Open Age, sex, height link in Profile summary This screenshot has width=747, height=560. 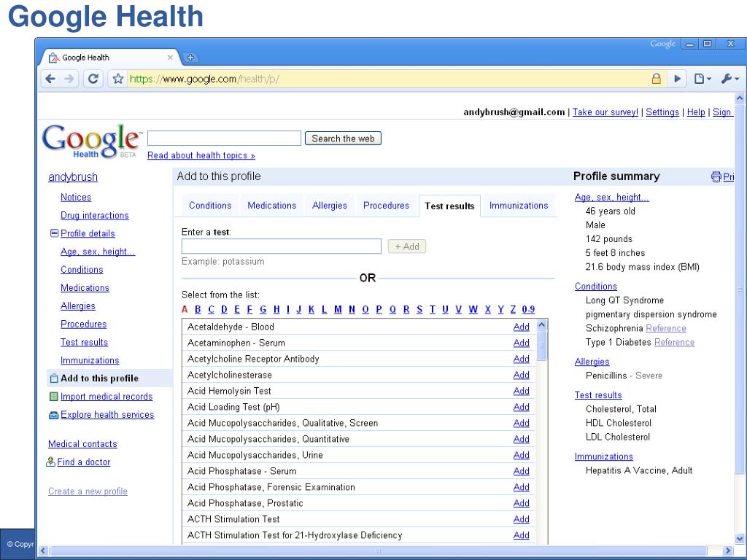point(612,197)
